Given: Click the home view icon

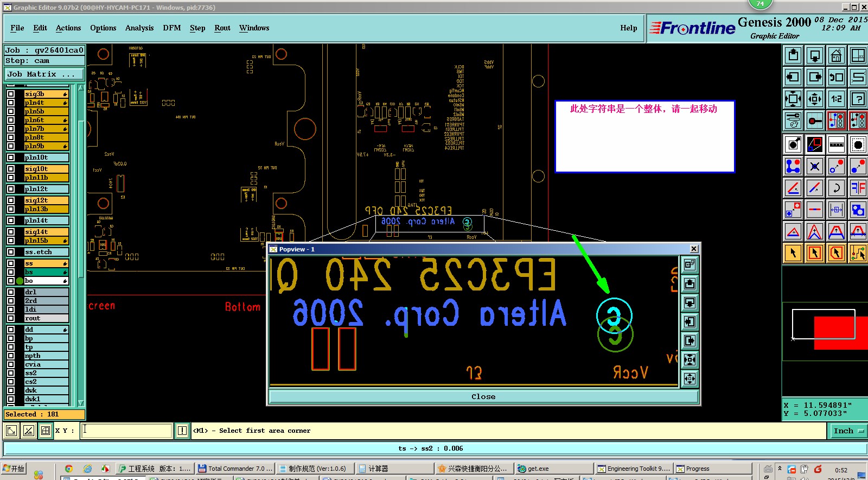Looking at the screenshot, I should [x=837, y=55].
